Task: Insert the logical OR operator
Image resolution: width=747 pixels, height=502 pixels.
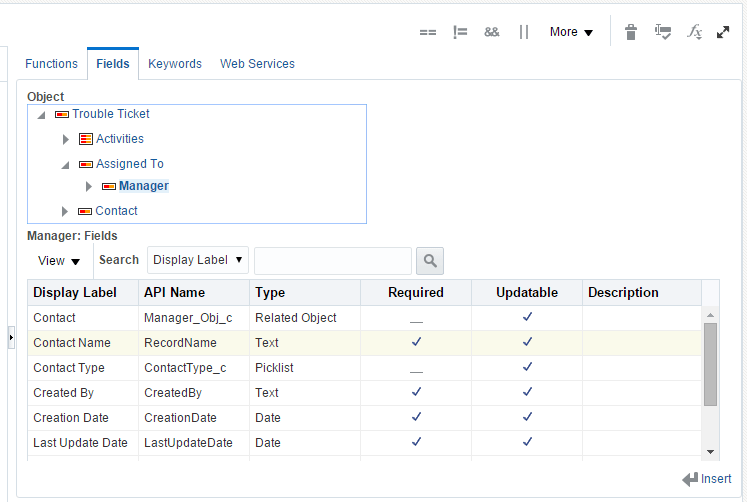Action: 523,32
